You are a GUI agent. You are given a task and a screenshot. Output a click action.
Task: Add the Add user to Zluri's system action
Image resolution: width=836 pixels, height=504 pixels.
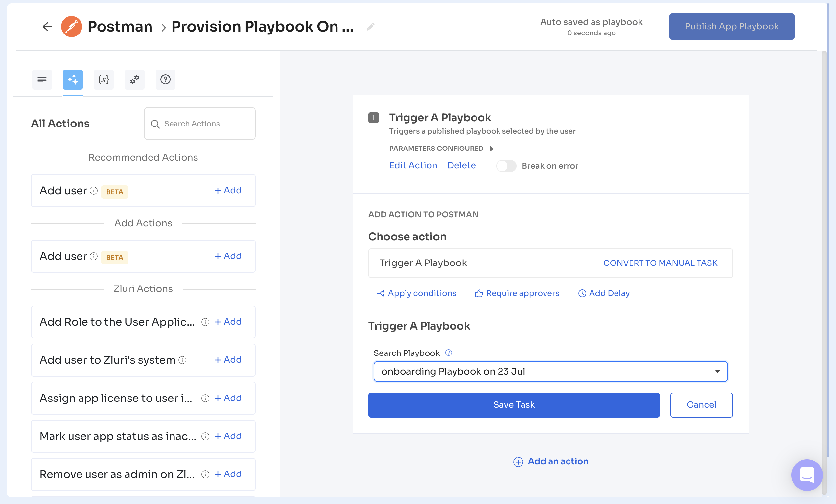click(x=228, y=359)
